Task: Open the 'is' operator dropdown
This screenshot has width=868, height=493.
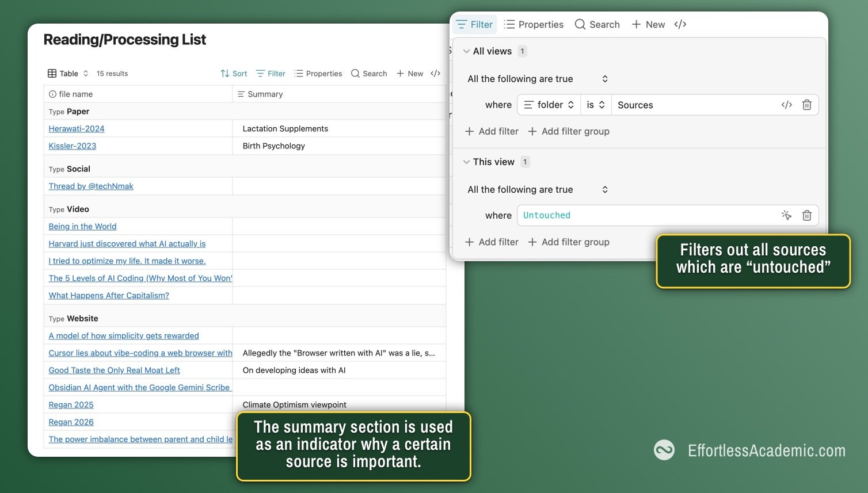Action: (x=596, y=105)
